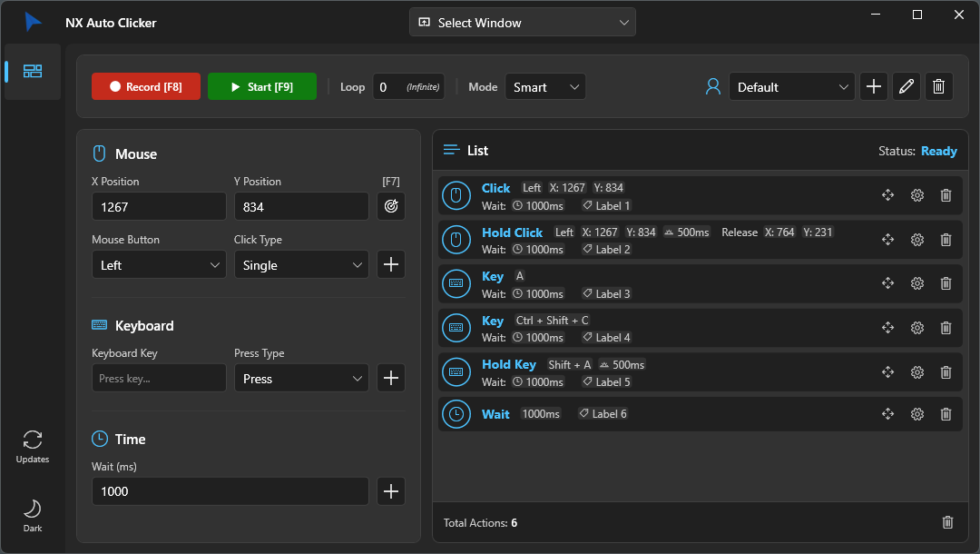Delete the Key A action

tap(946, 283)
